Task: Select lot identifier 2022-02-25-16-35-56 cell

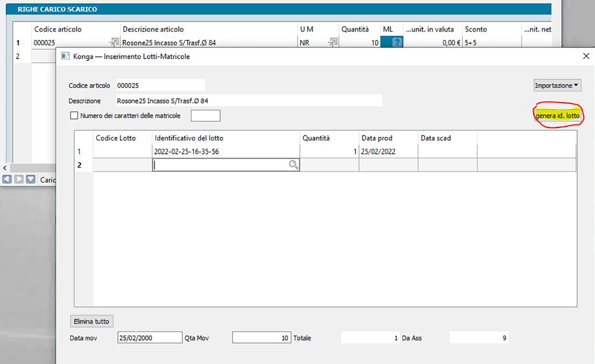Action: [226, 151]
